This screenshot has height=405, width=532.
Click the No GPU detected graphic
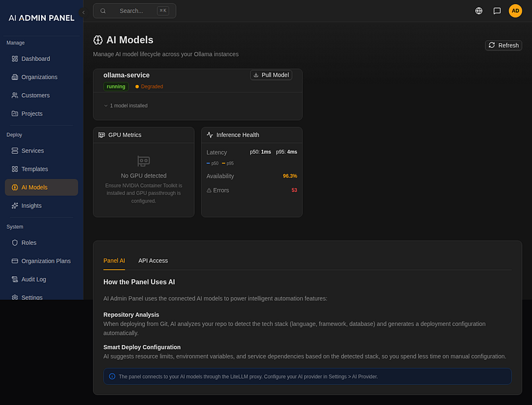click(x=144, y=161)
